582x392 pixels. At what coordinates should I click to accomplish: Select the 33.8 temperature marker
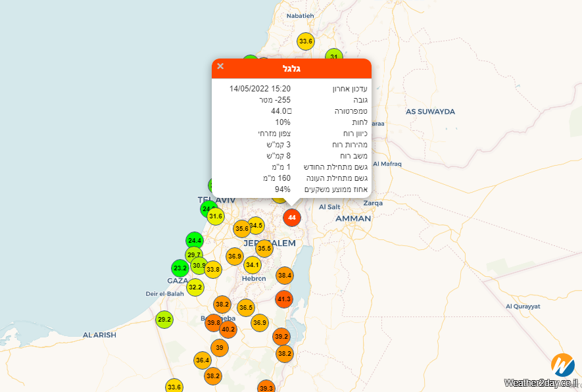click(x=213, y=269)
